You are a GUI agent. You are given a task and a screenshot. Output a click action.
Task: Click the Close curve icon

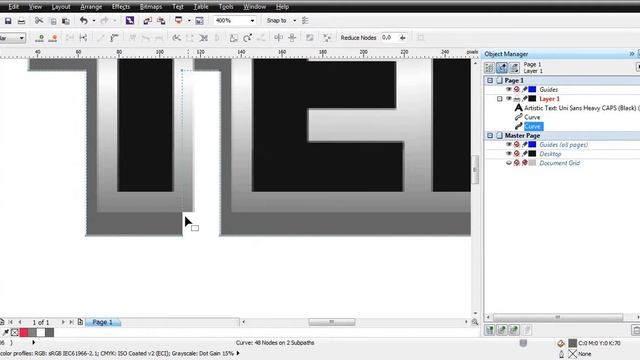coord(217,38)
